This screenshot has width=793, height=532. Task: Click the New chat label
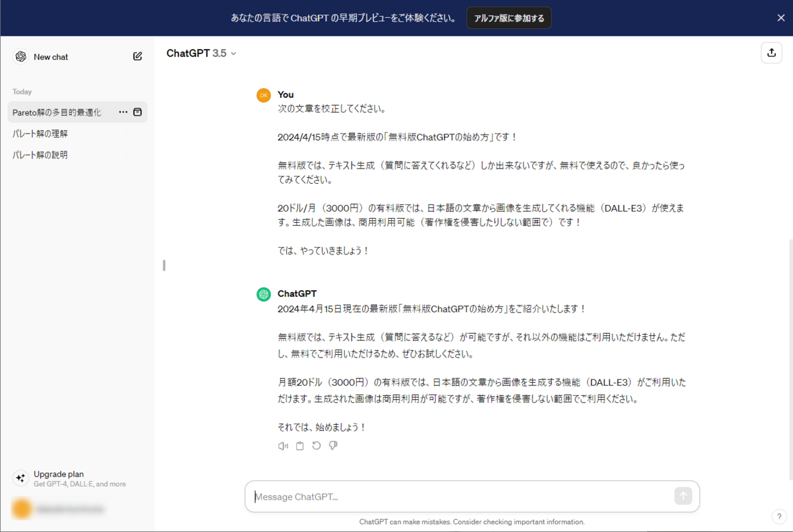pyautogui.click(x=51, y=57)
